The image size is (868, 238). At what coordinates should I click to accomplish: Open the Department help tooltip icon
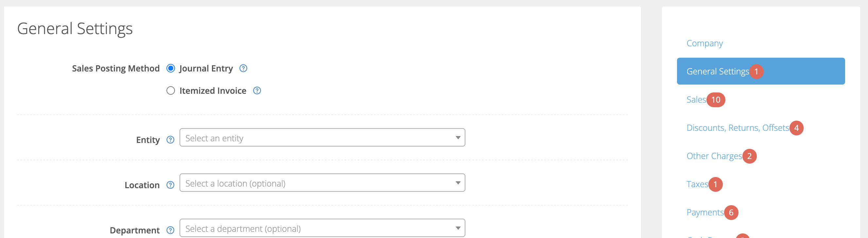point(170,230)
